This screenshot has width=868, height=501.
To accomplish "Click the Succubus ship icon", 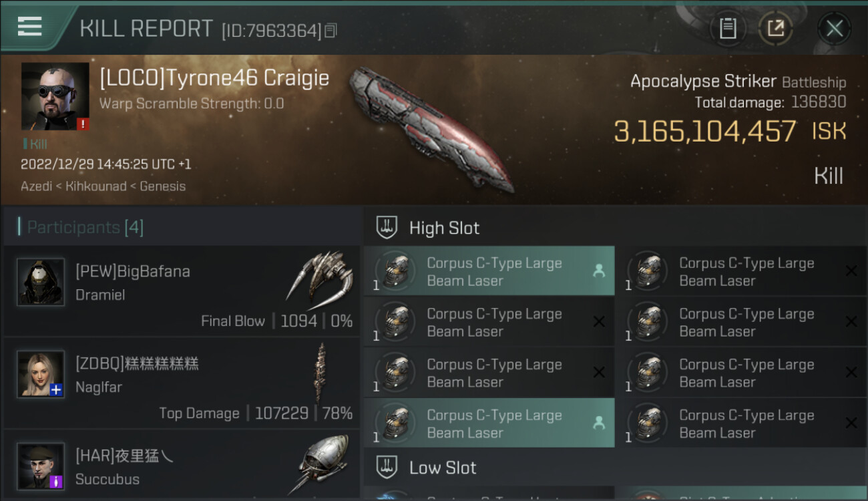I will click(323, 465).
